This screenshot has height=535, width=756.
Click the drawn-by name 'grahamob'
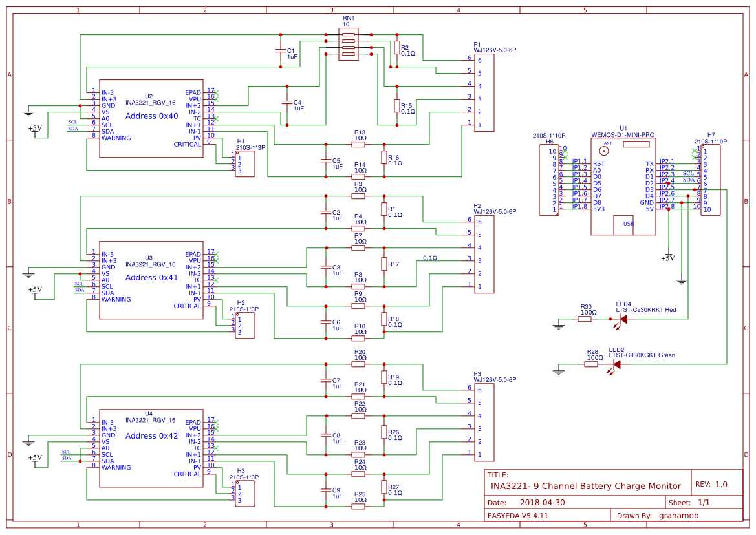pos(678,515)
